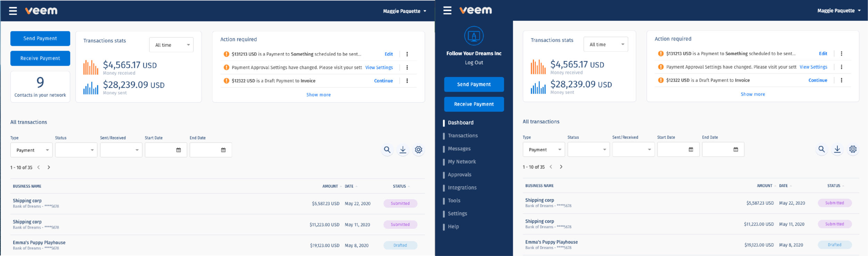Viewport: 868px width, 256px height.
Task: Click View Settings link in the left view's Action required
Action: (x=379, y=68)
